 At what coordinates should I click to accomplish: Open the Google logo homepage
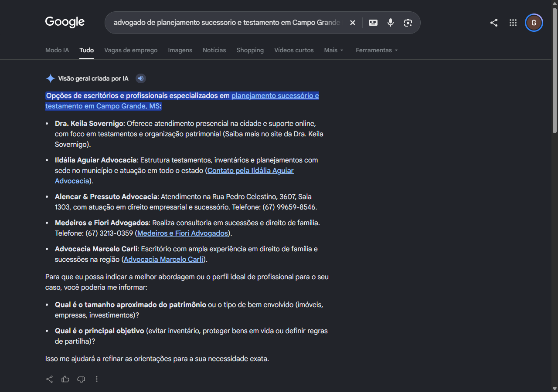click(x=65, y=22)
